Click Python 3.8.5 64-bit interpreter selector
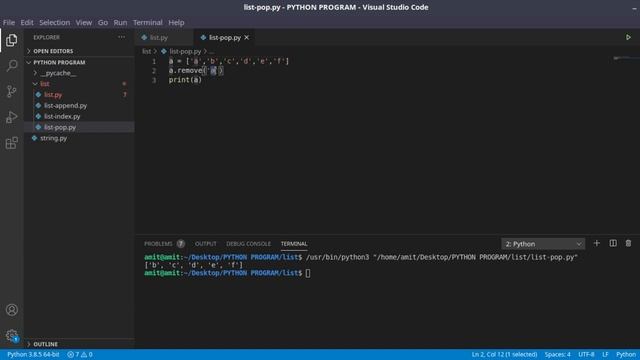This screenshot has height=360, width=640. (33, 354)
